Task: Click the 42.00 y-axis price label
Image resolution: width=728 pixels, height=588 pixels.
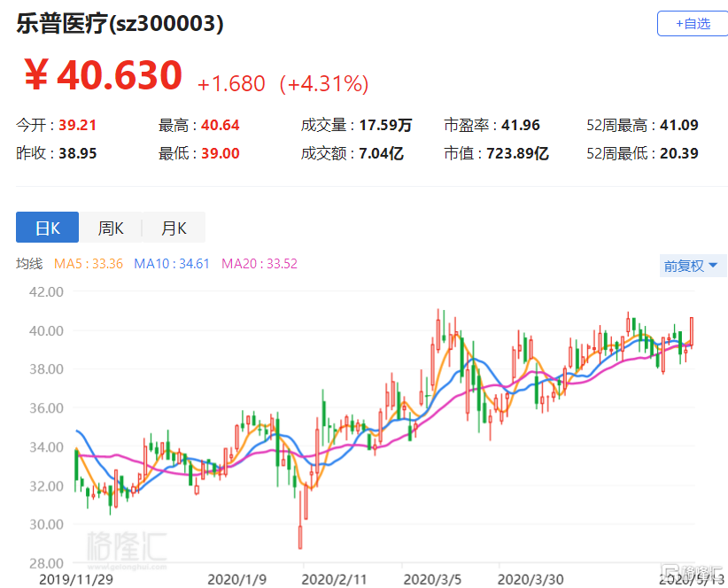Action: 46,292
